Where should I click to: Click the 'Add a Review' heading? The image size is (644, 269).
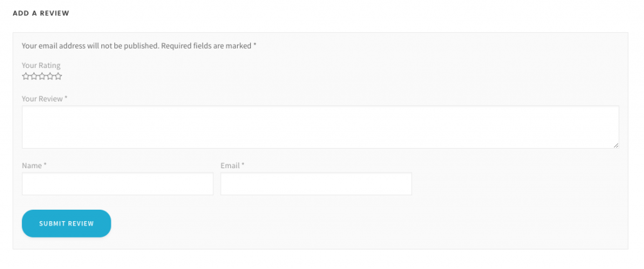(41, 13)
